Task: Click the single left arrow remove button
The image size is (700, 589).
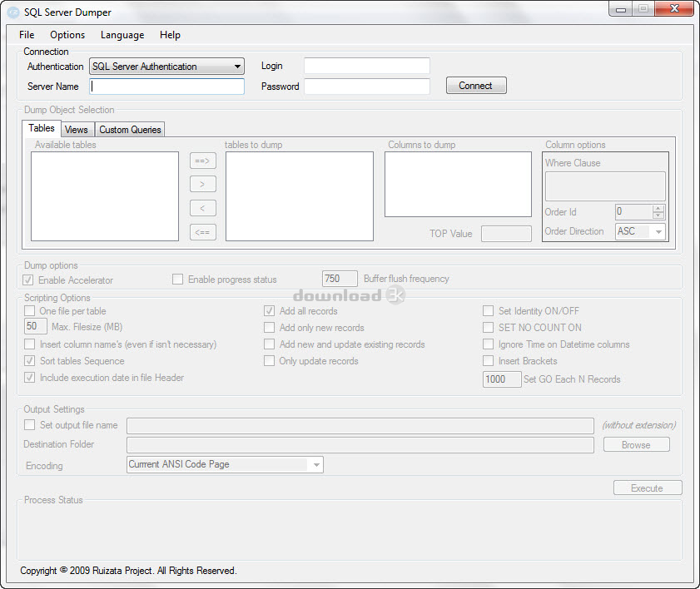Action: [202, 208]
